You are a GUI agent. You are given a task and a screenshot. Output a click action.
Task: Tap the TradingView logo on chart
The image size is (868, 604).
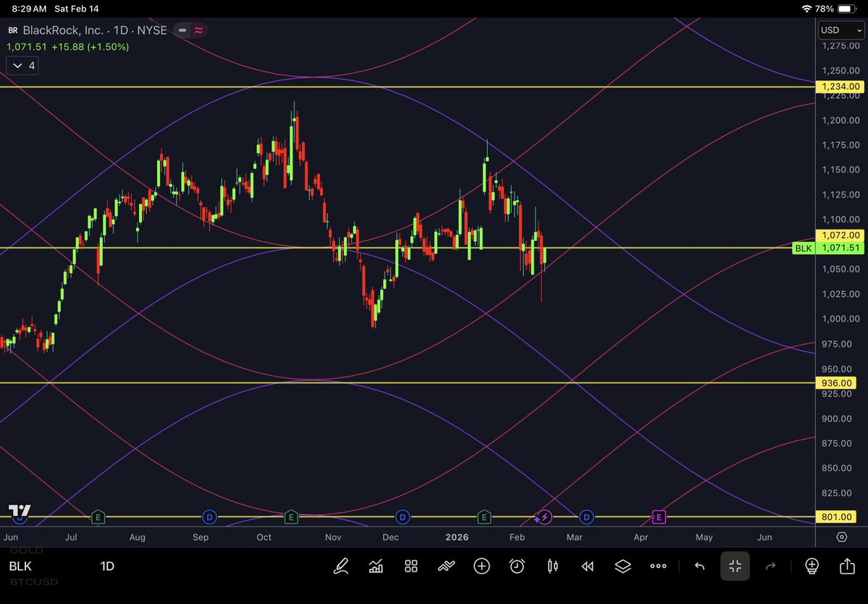[x=20, y=511]
